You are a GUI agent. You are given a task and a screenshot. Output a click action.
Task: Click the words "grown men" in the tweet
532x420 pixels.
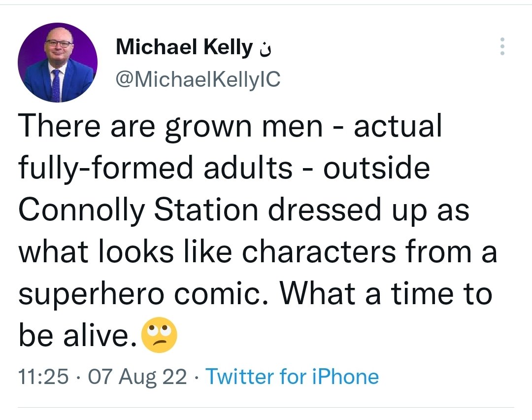(243, 127)
